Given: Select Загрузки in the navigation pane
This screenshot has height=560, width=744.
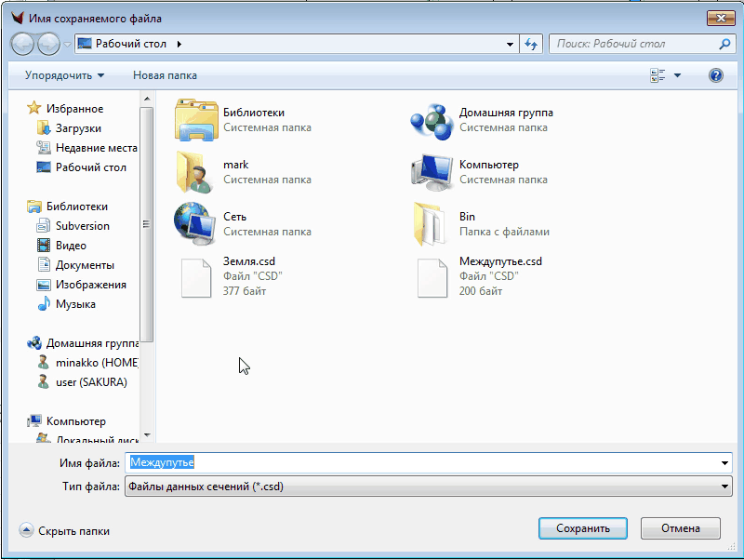Looking at the screenshot, I should click(x=78, y=128).
